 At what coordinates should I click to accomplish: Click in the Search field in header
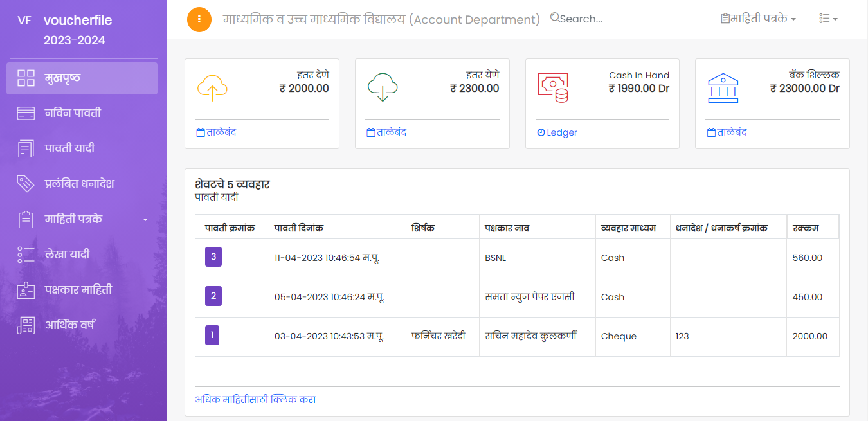[x=581, y=19]
